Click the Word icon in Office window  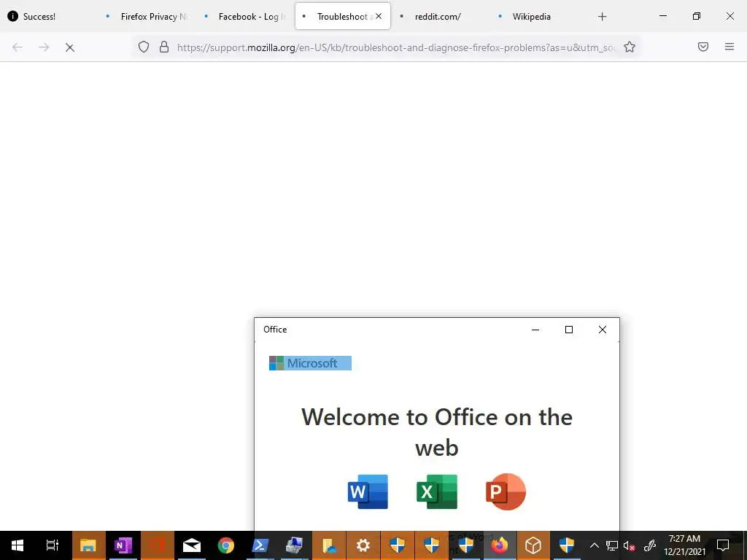(x=368, y=491)
